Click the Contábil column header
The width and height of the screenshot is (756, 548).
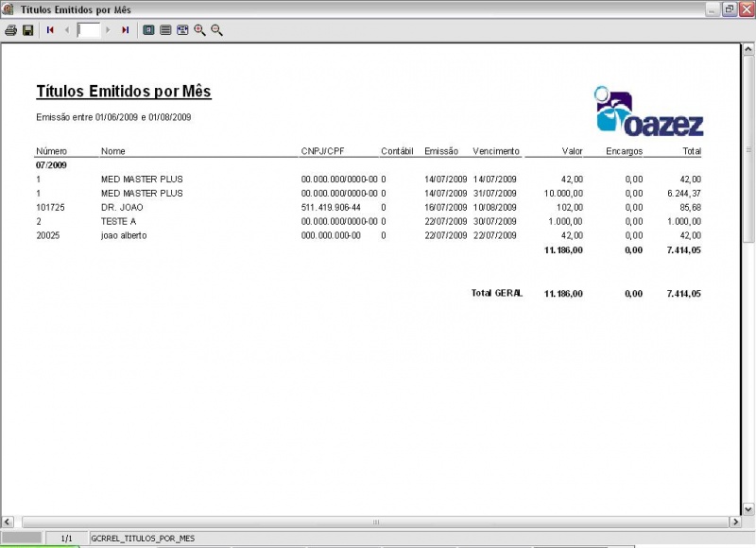(x=397, y=151)
